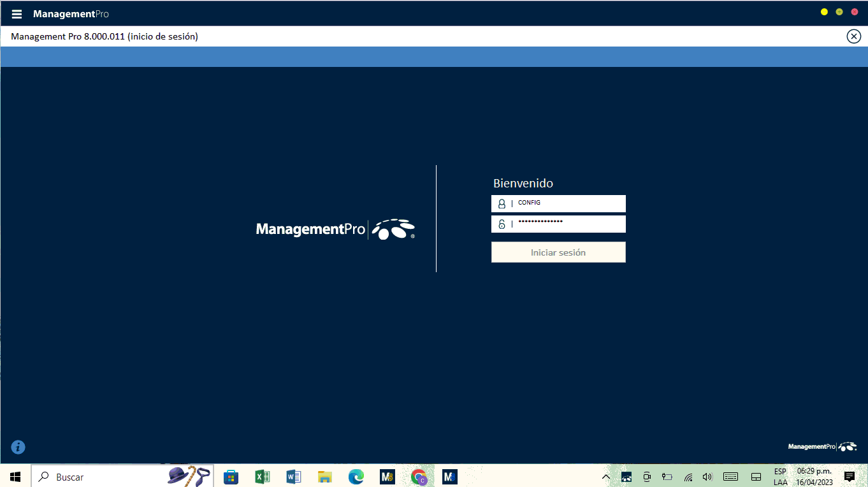868x487 pixels.
Task: Close the login session panel
Action: click(853, 36)
